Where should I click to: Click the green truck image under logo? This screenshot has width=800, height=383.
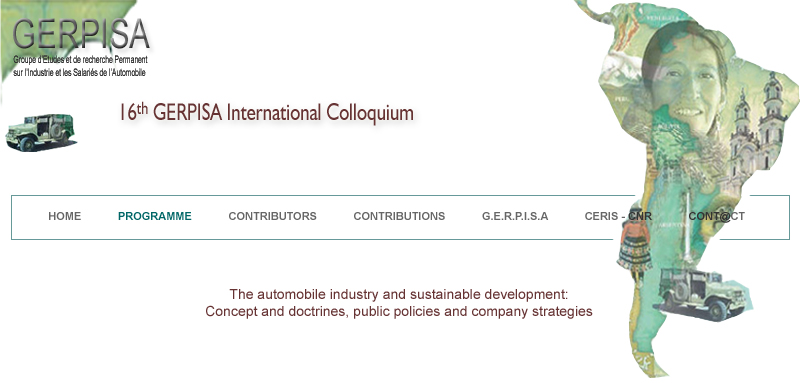(40, 132)
